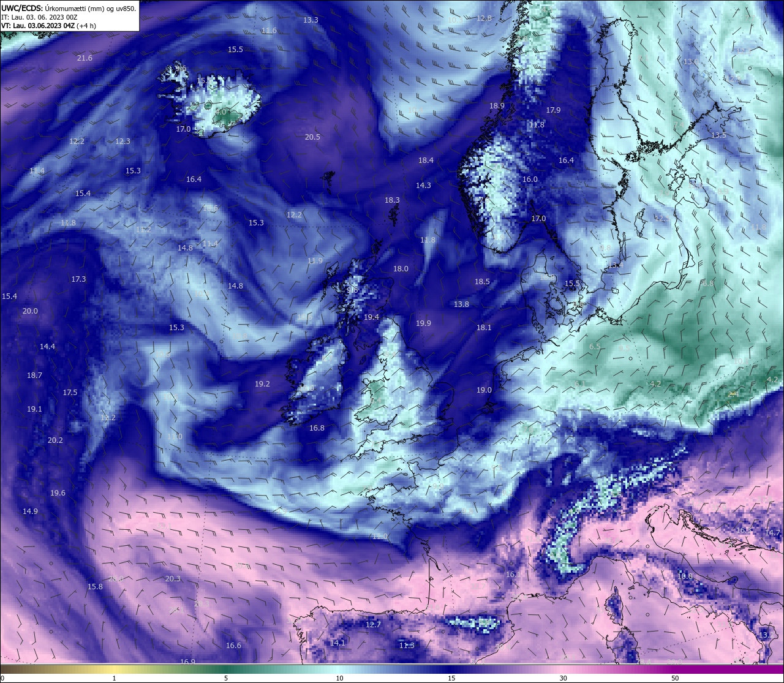Click the 12.3 value on the map
This screenshot has width=784, height=683.
point(123,142)
